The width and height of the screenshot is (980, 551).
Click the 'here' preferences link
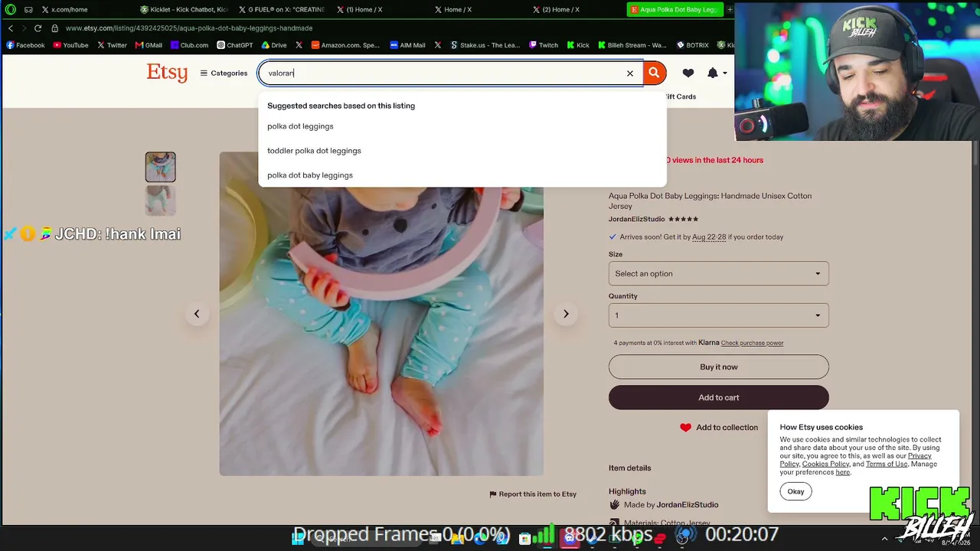(x=843, y=472)
